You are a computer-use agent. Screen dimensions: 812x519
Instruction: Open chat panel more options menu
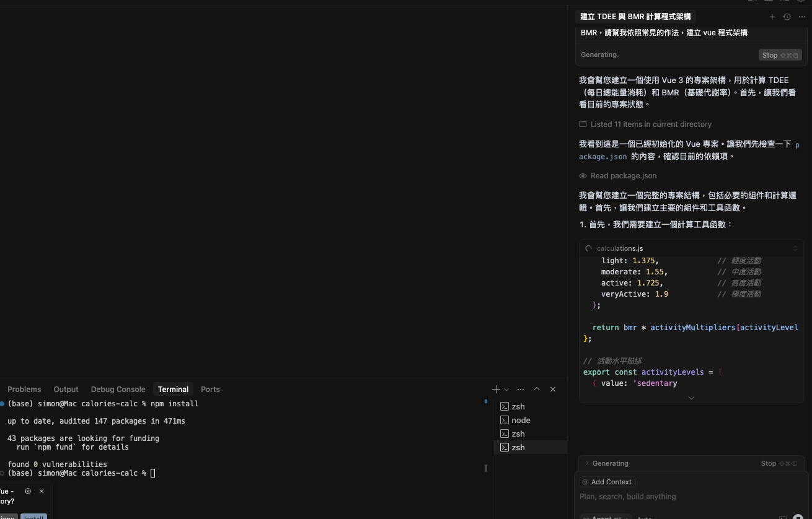(x=802, y=17)
